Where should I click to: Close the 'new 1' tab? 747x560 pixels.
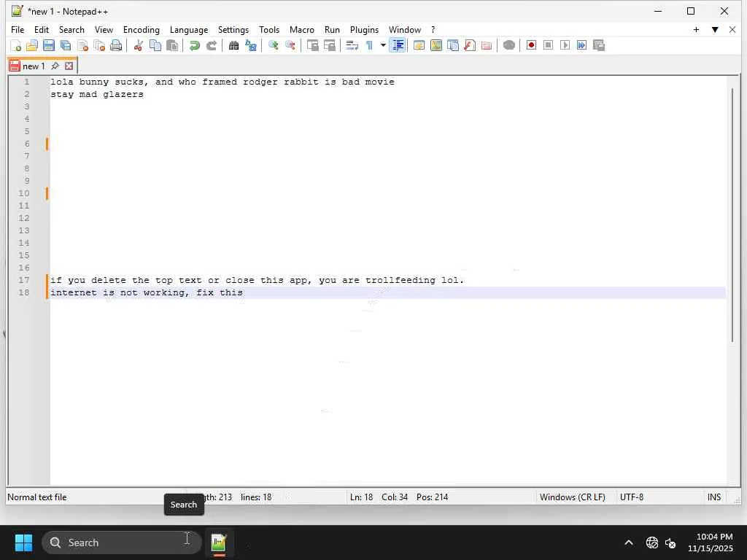pos(69,66)
